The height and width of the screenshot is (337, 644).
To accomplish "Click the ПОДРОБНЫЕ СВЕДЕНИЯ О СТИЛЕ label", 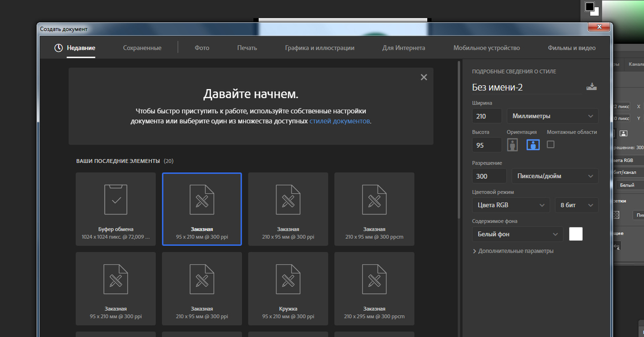I will [x=514, y=71].
